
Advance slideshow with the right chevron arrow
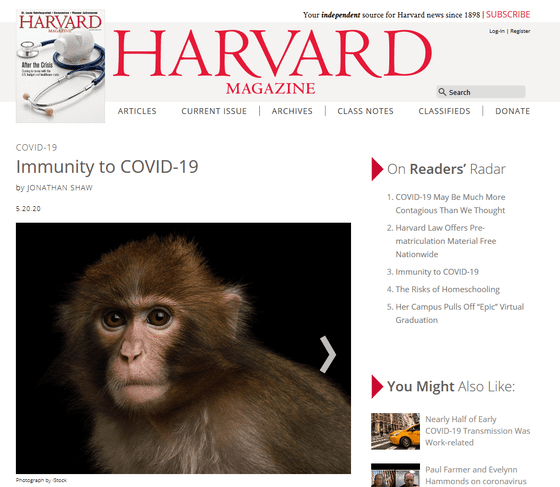[x=328, y=354]
